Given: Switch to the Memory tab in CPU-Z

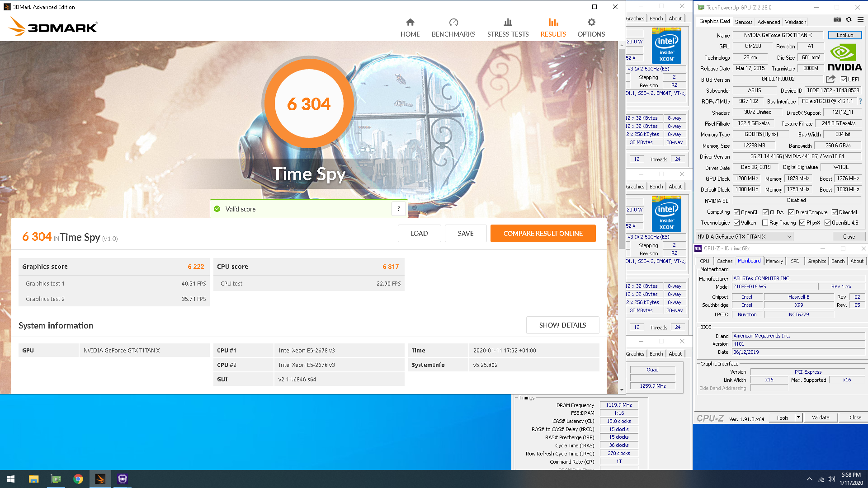Looking at the screenshot, I should (x=774, y=261).
